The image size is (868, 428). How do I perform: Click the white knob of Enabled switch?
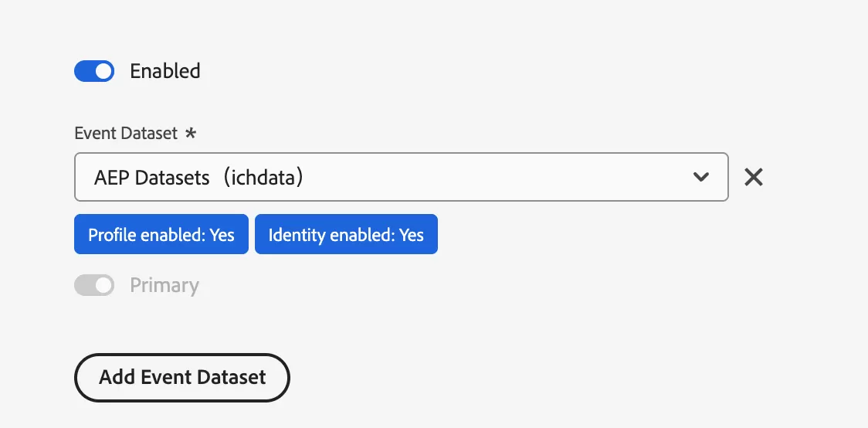(103, 72)
